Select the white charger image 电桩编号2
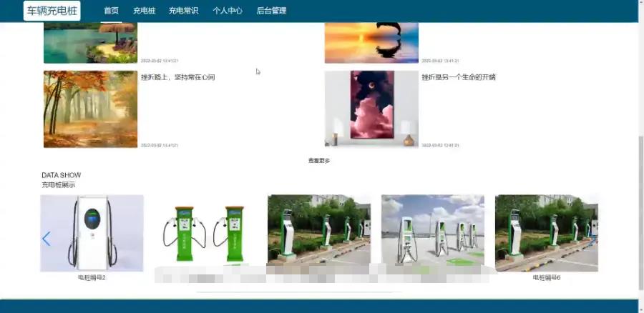 click(x=92, y=233)
